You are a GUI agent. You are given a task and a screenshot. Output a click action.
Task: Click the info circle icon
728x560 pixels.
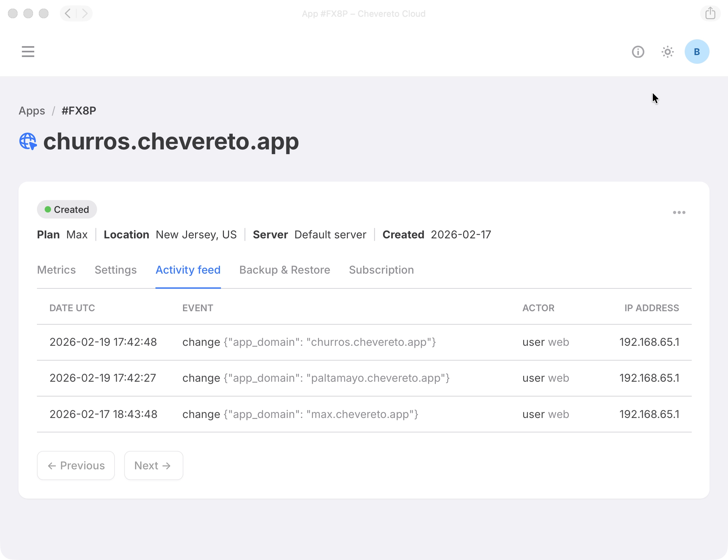coord(638,52)
